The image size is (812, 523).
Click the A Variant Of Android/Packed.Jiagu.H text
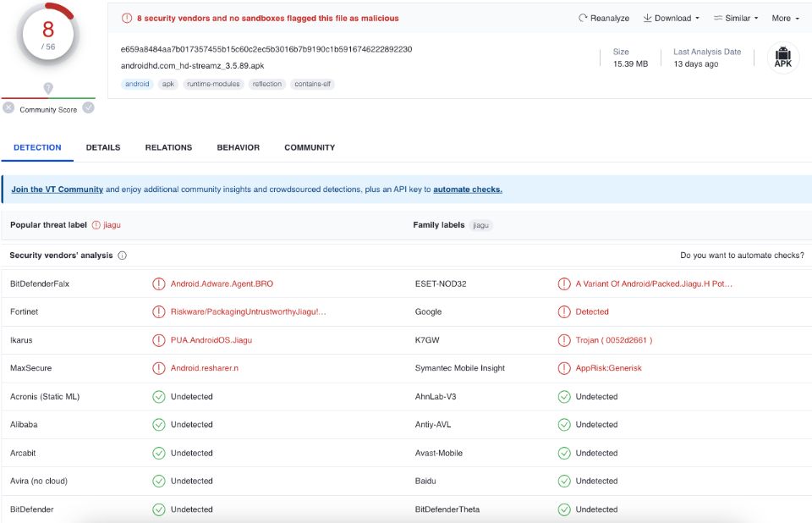pos(654,284)
